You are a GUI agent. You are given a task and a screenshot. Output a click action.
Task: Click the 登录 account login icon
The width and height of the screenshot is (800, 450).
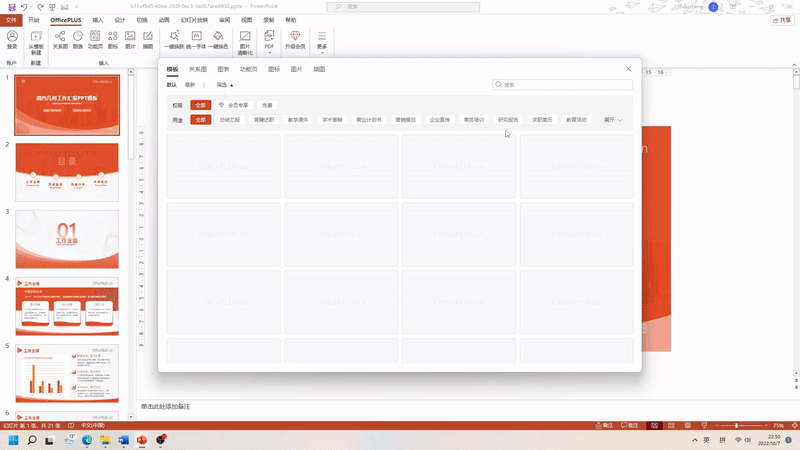(x=12, y=40)
